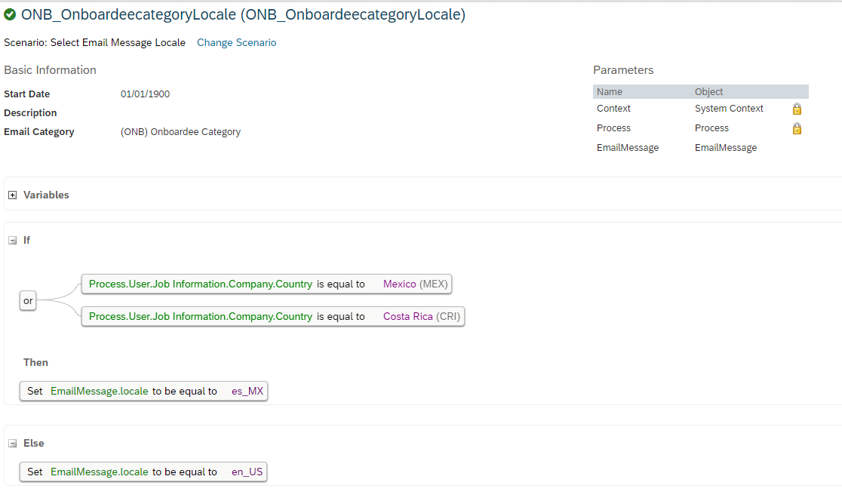Click the Email Category label
This screenshot has width=842, height=504.
tap(39, 131)
